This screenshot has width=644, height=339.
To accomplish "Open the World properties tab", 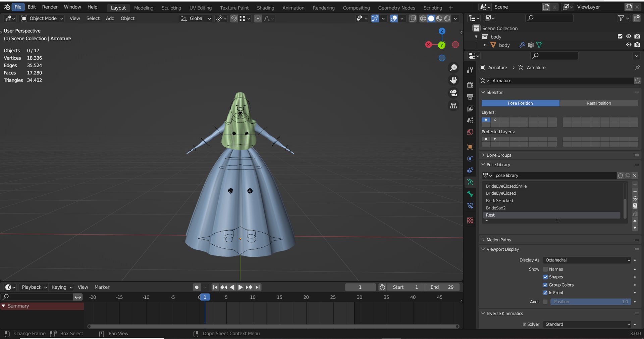I will pos(470,132).
